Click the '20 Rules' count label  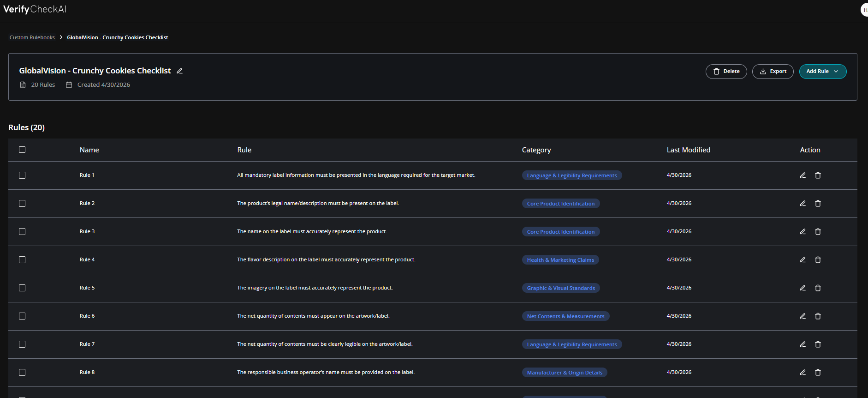(x=43, y=85)
